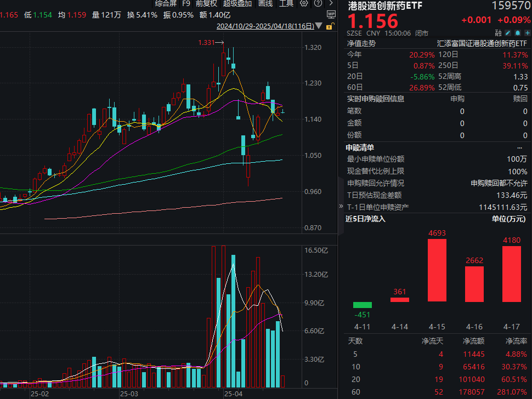Click the turnover 额 1.40亿 readout

pyautogui.click(x=215, y=15)
